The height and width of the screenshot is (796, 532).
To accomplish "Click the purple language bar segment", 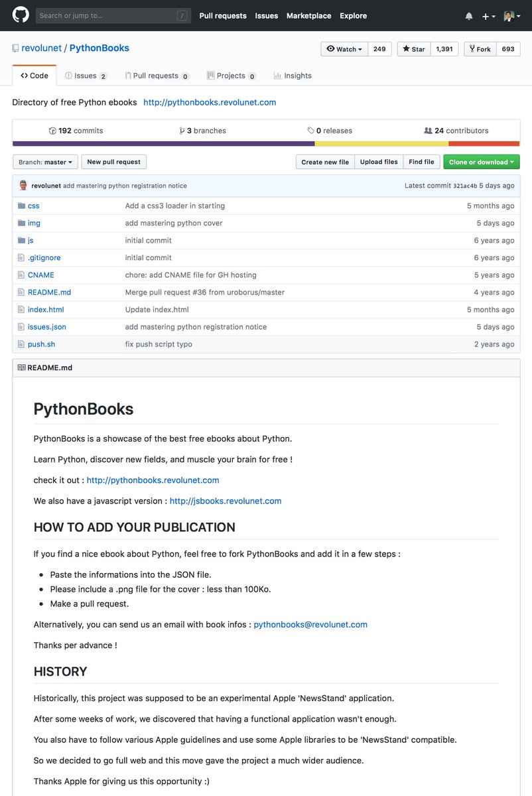I will coord(163,143).
